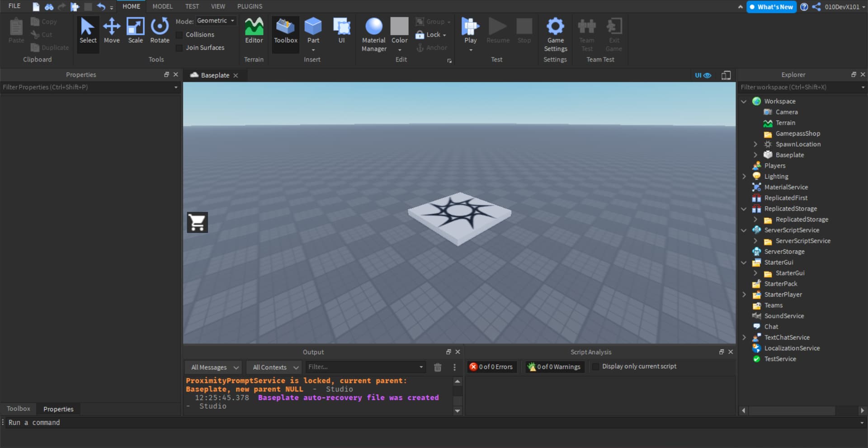The width and height of the screenshot is (868, 448).
Task: Enable the Join Surfaces checkbox
Action: coord(179,48)
